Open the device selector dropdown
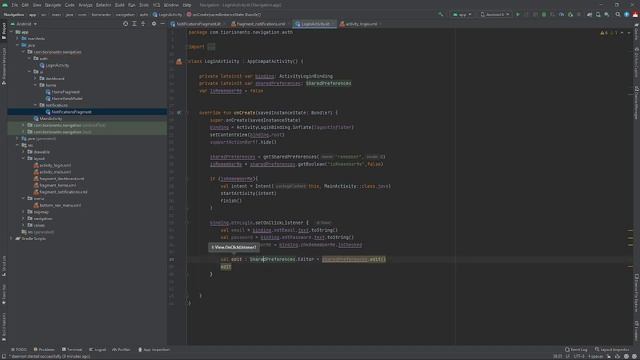640x360 pixels. [x=495, y=14]
